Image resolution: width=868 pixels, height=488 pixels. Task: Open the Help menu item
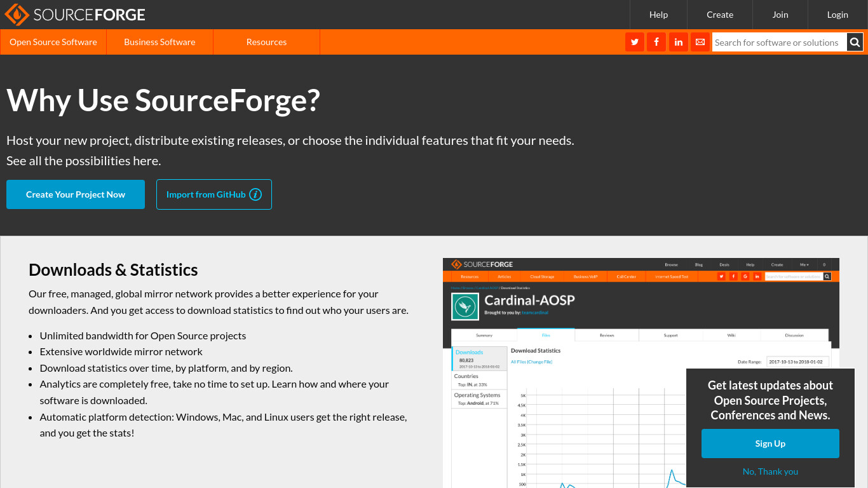tap(658, 15)
